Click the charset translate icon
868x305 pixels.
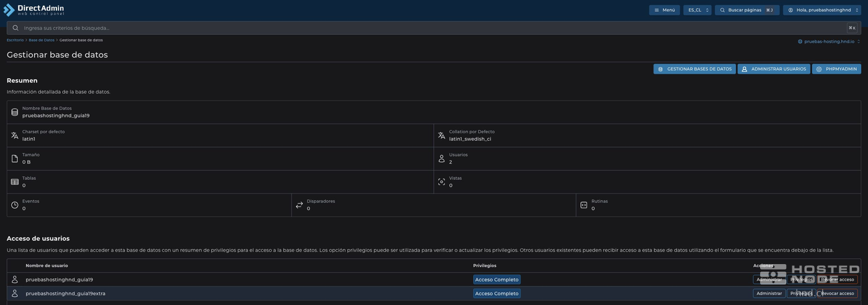pos(15,135)
